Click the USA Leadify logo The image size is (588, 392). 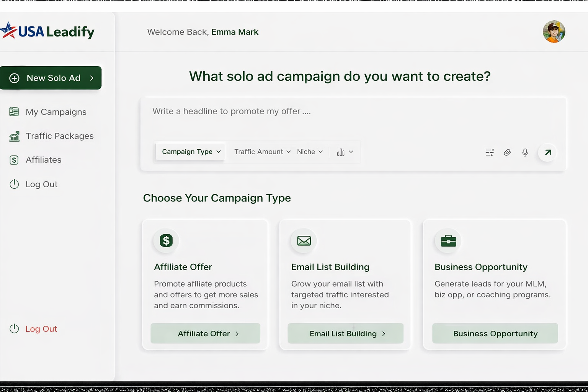(48, 31)
